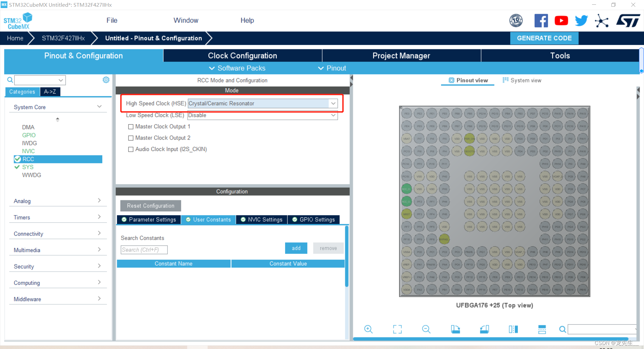
Task: Open the category search combo box
Action: [40, 80]
